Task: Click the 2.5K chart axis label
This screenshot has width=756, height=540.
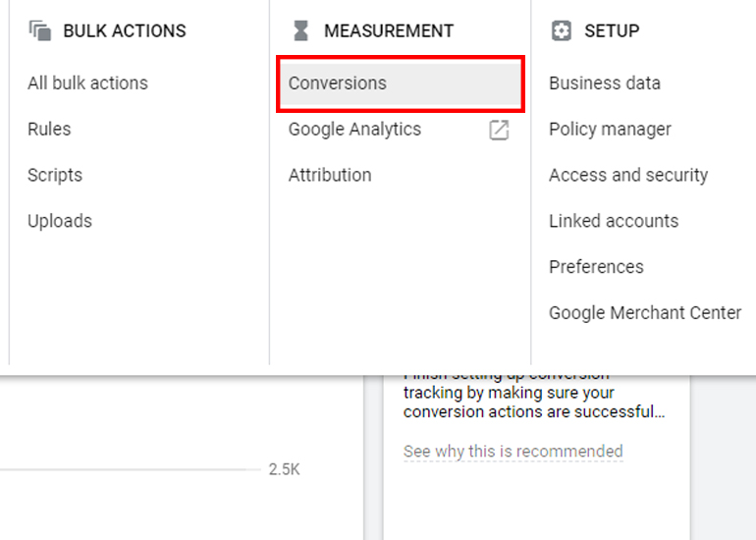Action: click(x=284, y=469)
